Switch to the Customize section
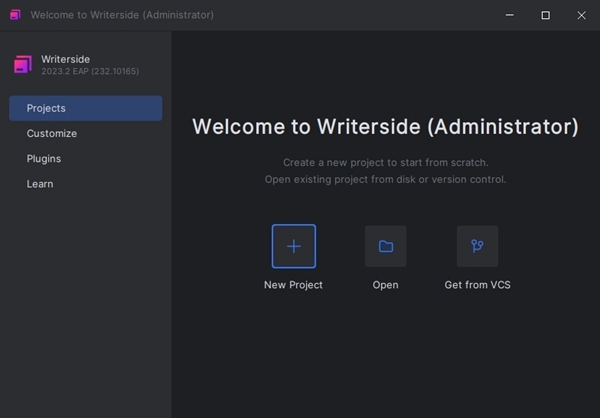The width and height of the screenshot is (600, 418). [52, 133]
